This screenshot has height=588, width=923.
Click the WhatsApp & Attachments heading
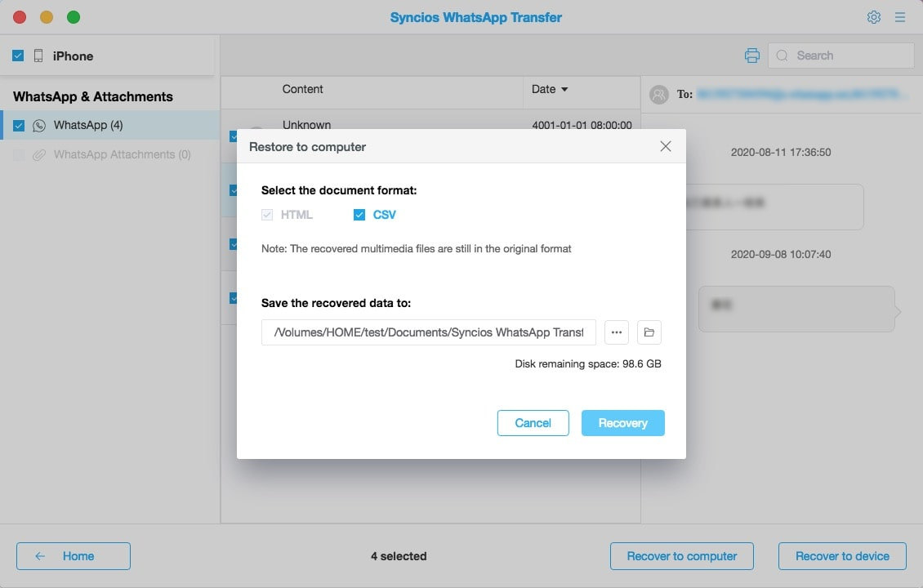(93, 96)
